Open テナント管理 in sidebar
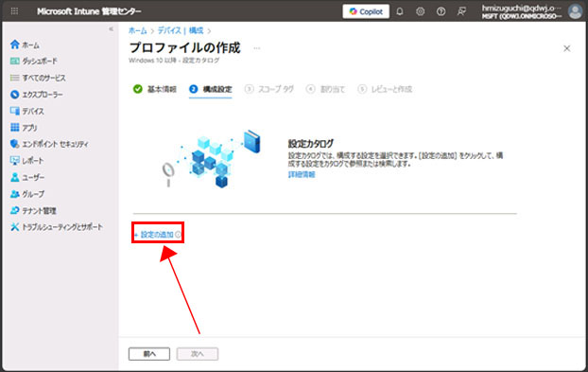 pyautogui.click(x=33, y=210)
